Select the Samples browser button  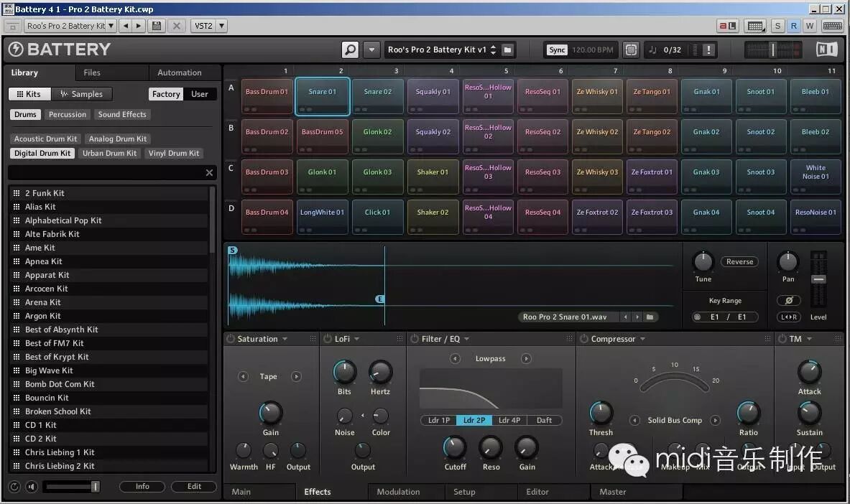81,94
